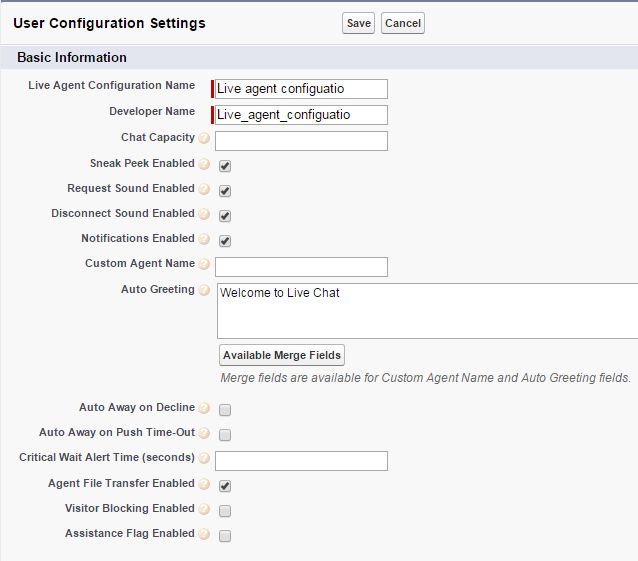Click the Cancel button
Screen dimensions: 638x561
coord(402,23)
